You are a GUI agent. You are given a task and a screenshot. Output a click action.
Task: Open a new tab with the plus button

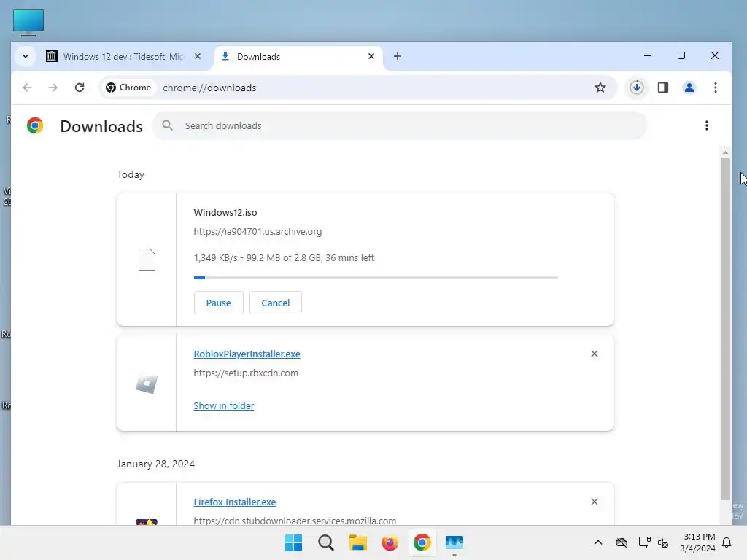click(x=398, y=56)
